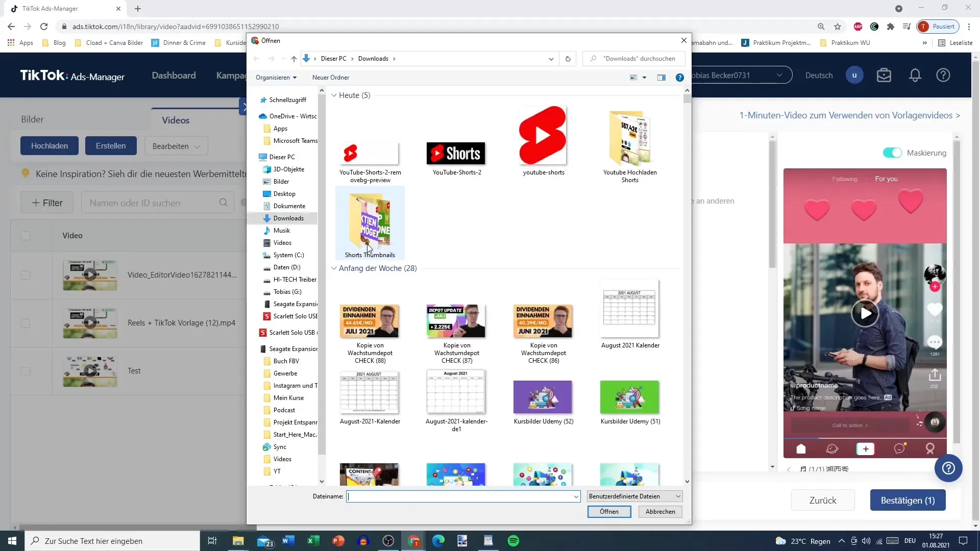Click the refresh button in the file dialog
Viewport: 980px width, 551px height.
pos(568,59)
